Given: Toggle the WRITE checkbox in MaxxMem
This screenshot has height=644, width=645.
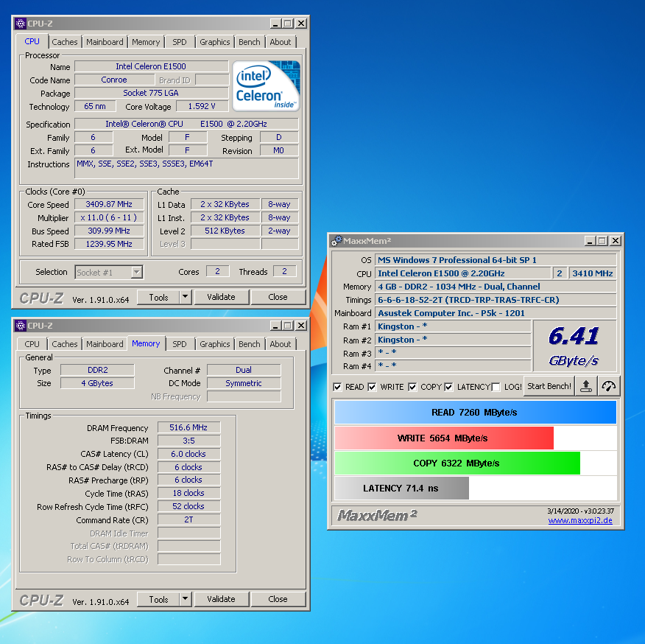Looking at the screenshot, I should pos(372,387).
